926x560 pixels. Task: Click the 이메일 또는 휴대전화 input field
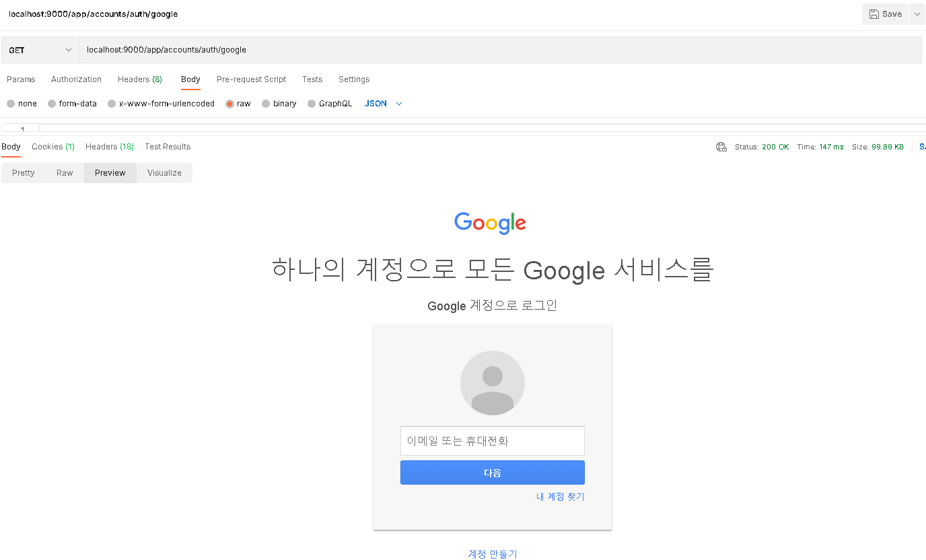pos(493,441)
